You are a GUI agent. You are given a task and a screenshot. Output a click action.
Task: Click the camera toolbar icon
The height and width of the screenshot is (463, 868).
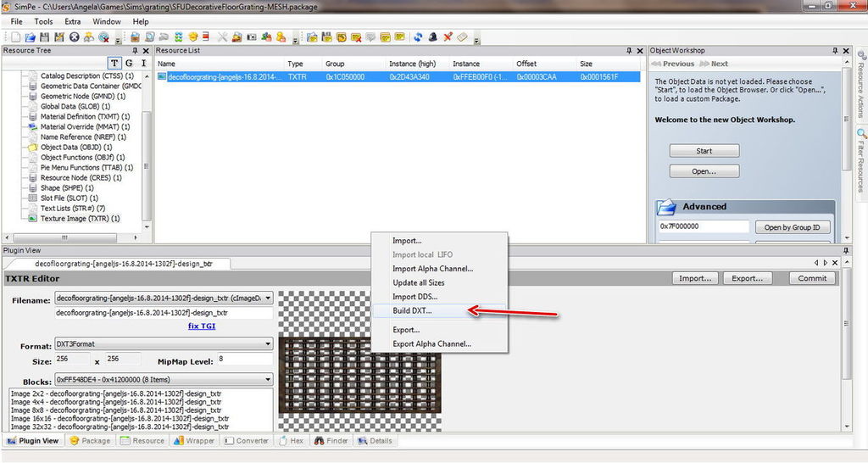click(x=251, y=37)
